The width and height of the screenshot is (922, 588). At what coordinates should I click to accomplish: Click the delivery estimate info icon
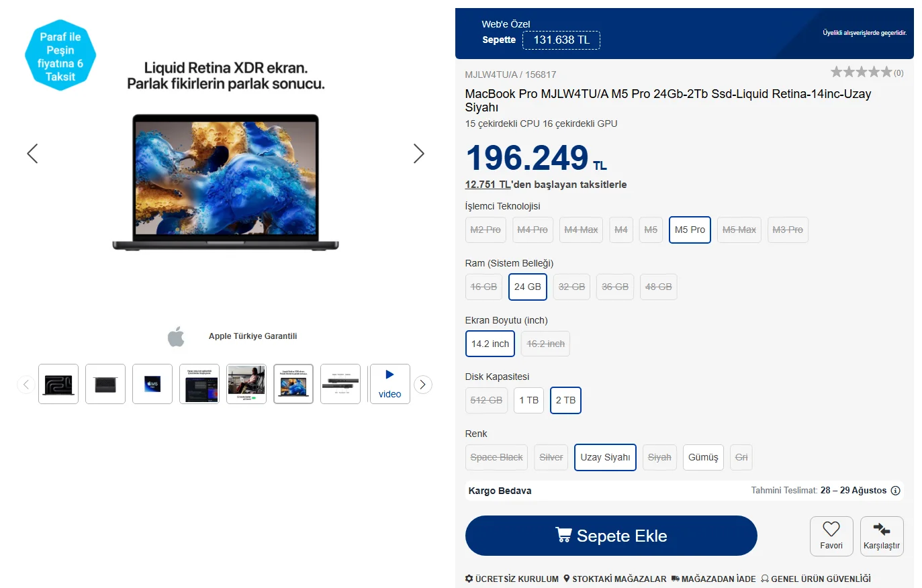coord(895,491)
